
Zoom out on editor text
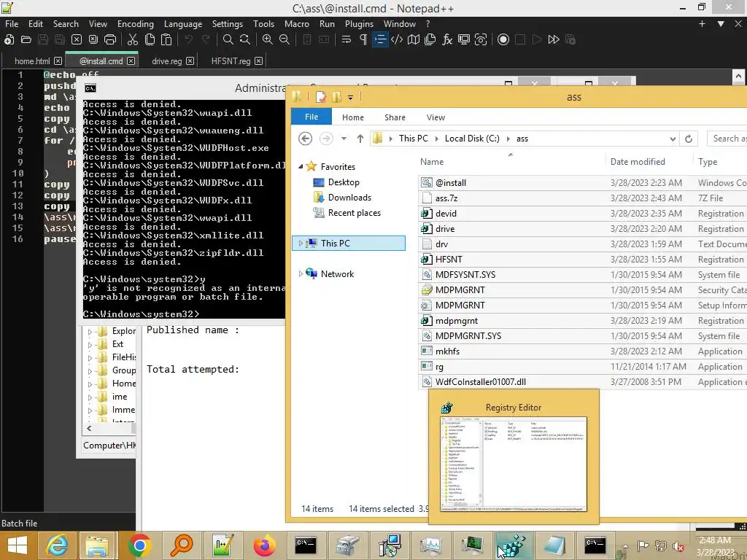tap(285, 39)
